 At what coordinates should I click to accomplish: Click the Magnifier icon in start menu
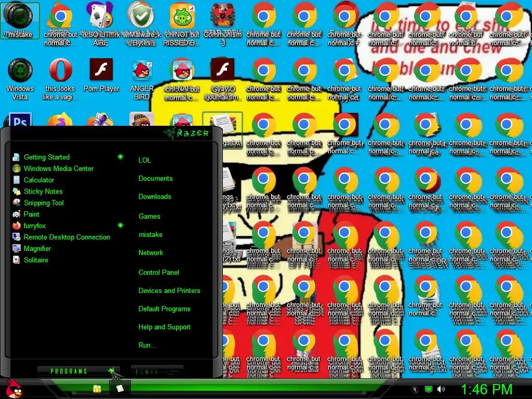pos(16,249)
